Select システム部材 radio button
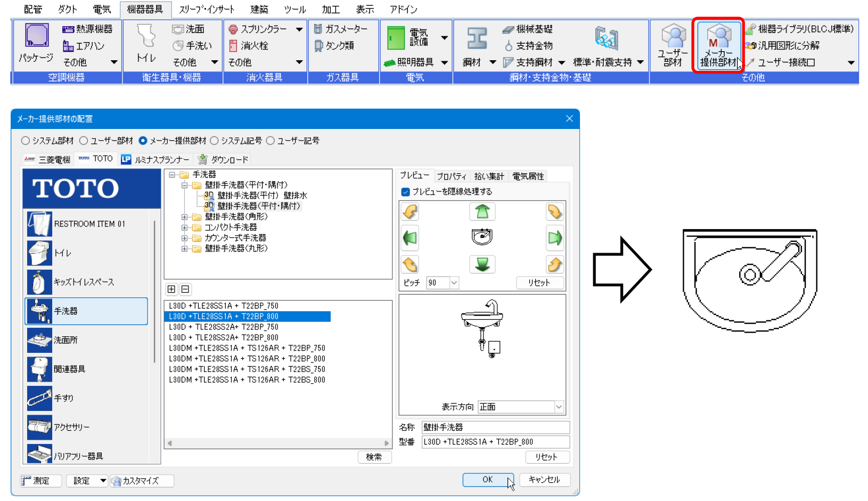Viewport: 868px width, 501px height. tap(26, 141)
